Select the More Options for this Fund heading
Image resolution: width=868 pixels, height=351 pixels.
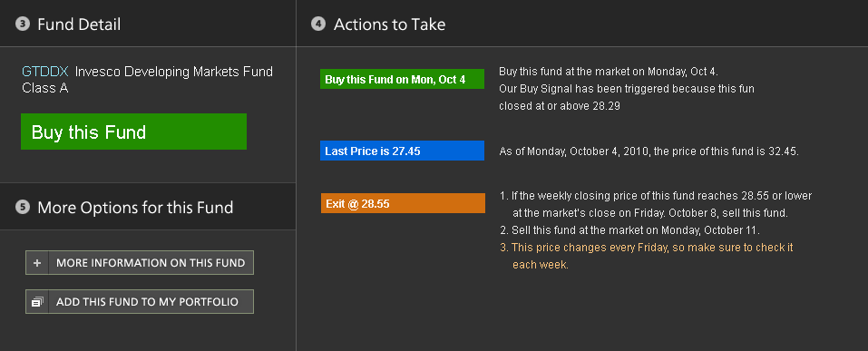[135, 208]
